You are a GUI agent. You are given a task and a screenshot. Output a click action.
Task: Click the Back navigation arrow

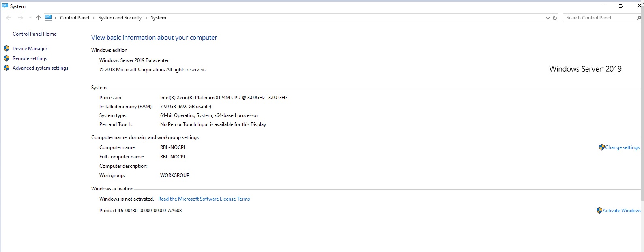coord(9,18)
